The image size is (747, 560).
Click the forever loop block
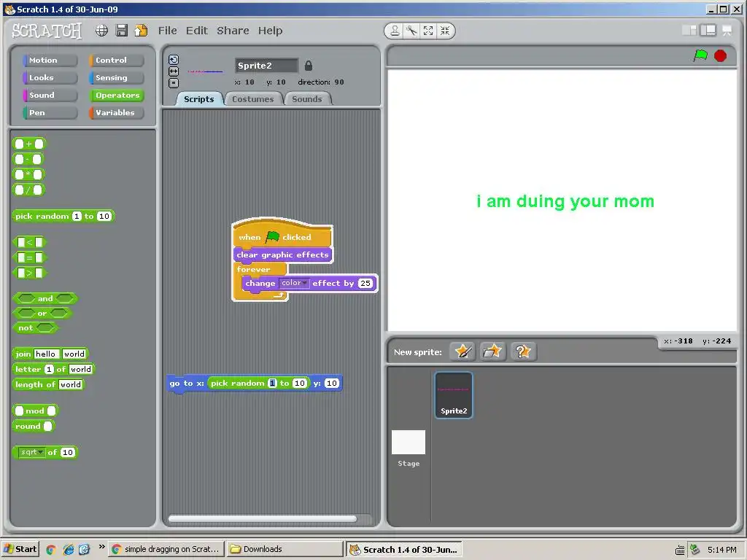coord(253,269)
